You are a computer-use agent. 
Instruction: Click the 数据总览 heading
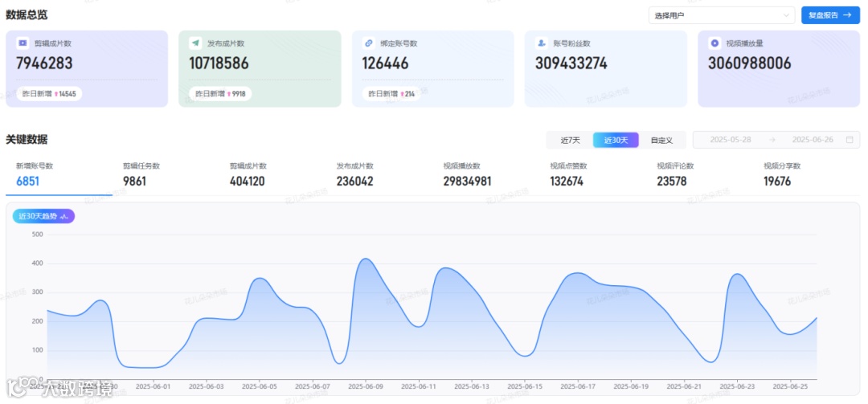[27, 15]
